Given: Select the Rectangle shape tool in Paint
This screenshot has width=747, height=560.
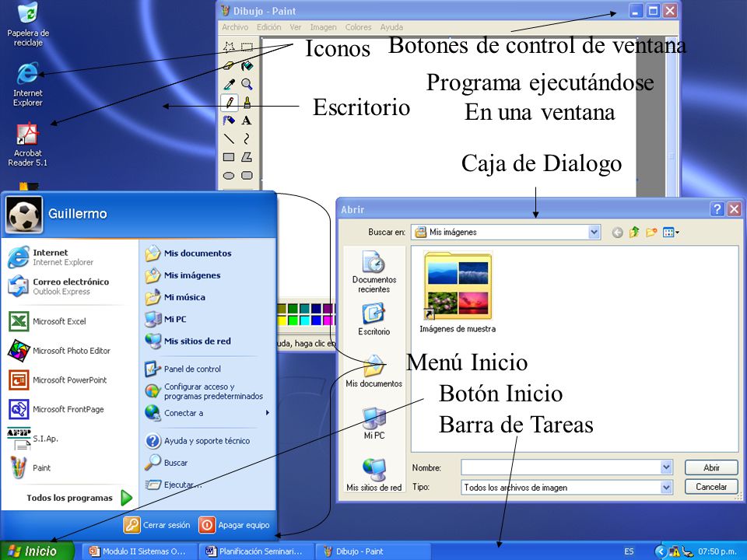Looking at the screenshot, I should click(229, 156).
